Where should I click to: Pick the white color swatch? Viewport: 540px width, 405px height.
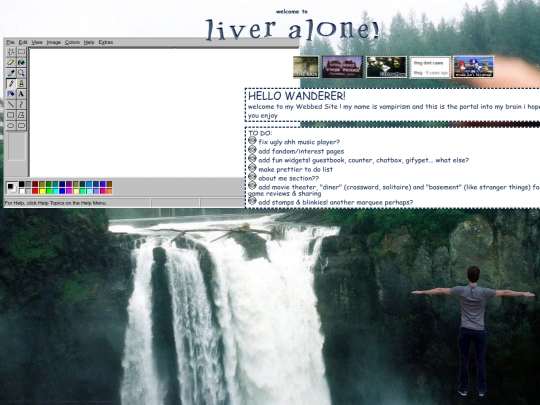22,191
